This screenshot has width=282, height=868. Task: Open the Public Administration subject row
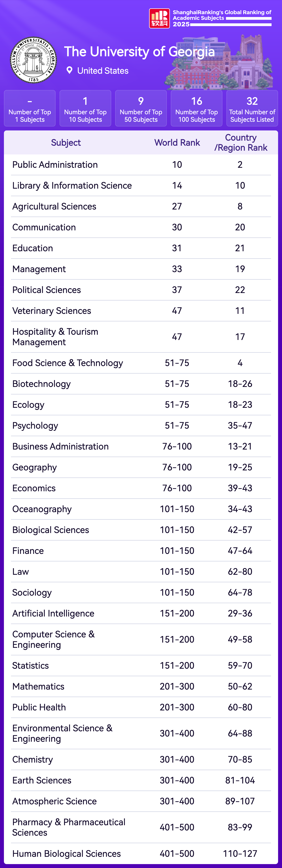(55, 165)
